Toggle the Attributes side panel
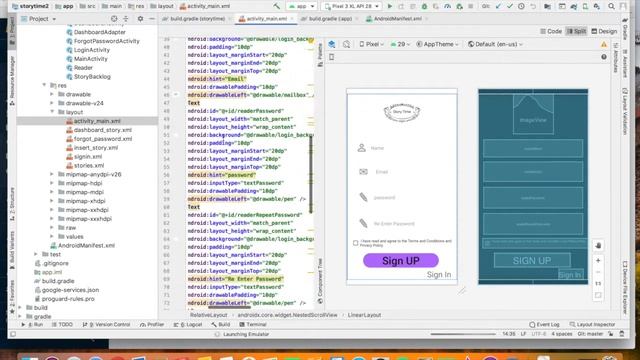Screen dimensions: 640x360 (616, 58)
